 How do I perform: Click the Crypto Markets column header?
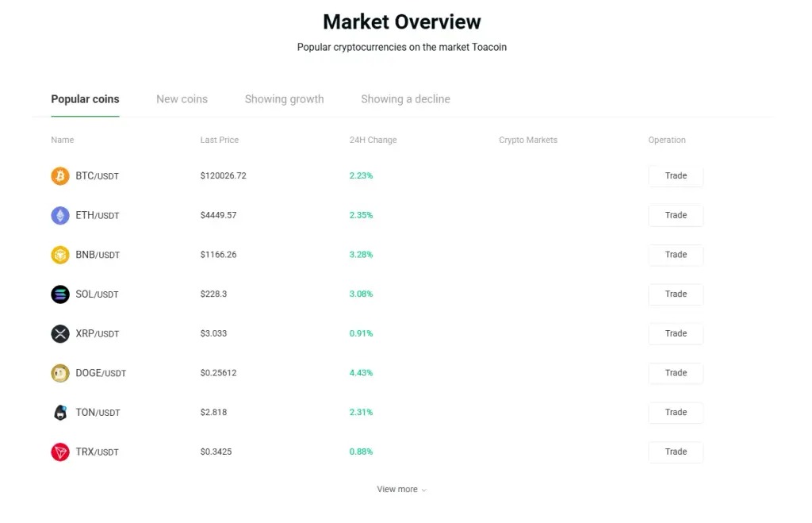(528, 140)
